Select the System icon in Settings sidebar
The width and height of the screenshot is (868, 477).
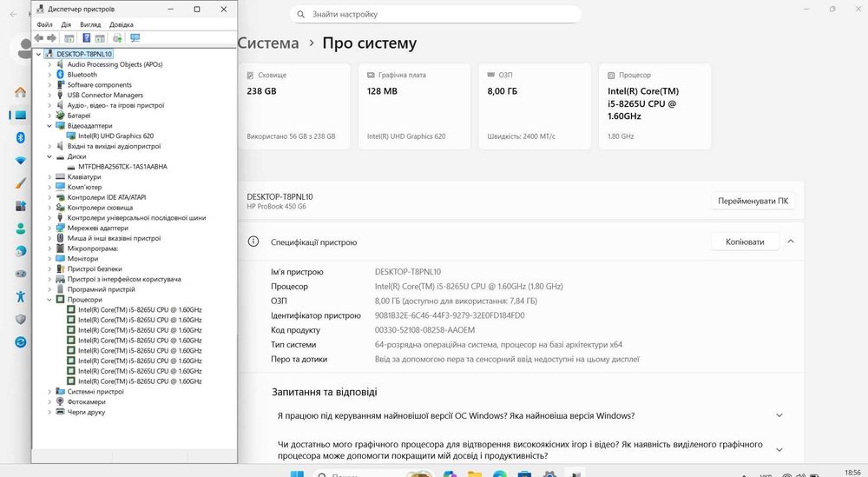pyautogui.click(x=21, y=116)
